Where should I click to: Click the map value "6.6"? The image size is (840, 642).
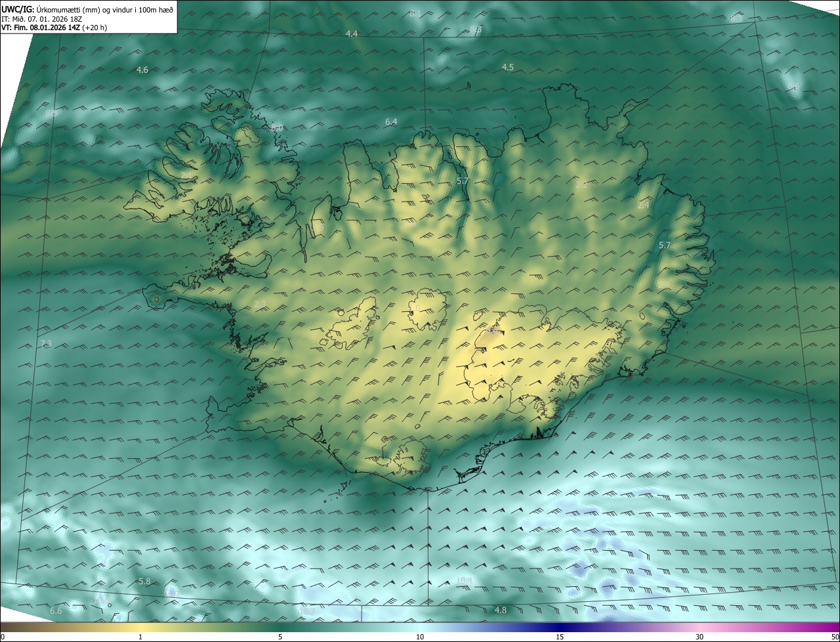pos(56,611)
